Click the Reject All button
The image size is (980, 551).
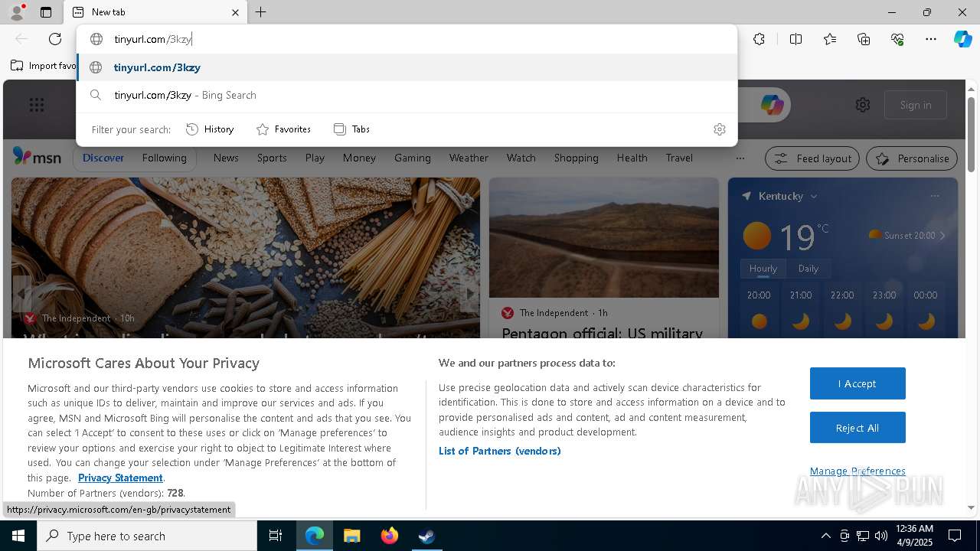857,428
